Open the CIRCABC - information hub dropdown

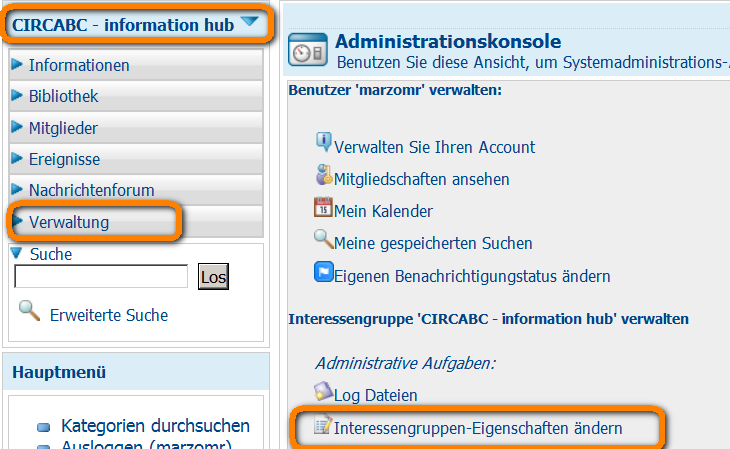point(249,22)
